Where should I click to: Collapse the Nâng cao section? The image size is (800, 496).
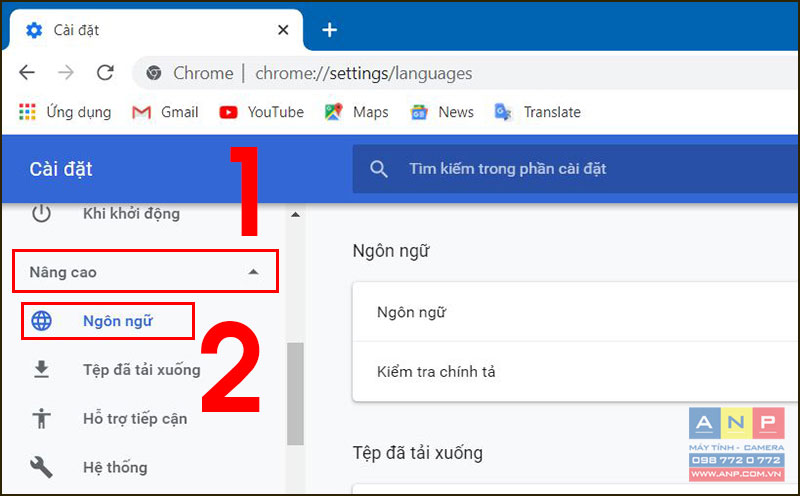tap(145, 271)
